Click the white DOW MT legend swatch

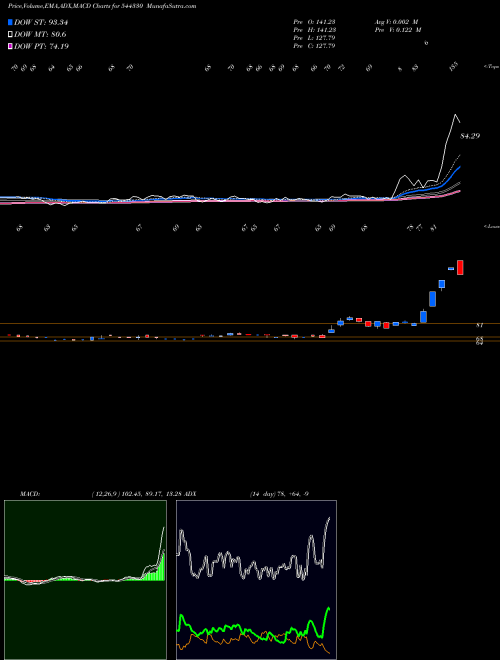[10, 34]
